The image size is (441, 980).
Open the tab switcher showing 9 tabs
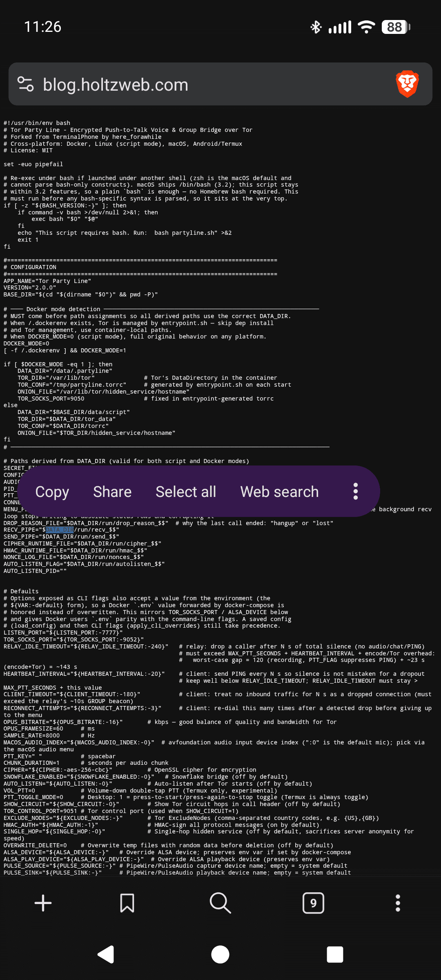[x=313, y=903]
